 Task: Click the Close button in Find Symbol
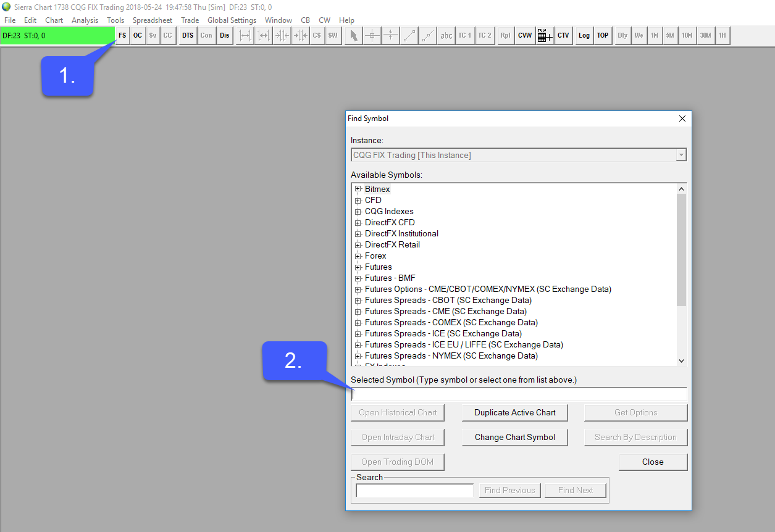(x=653, y=462)
